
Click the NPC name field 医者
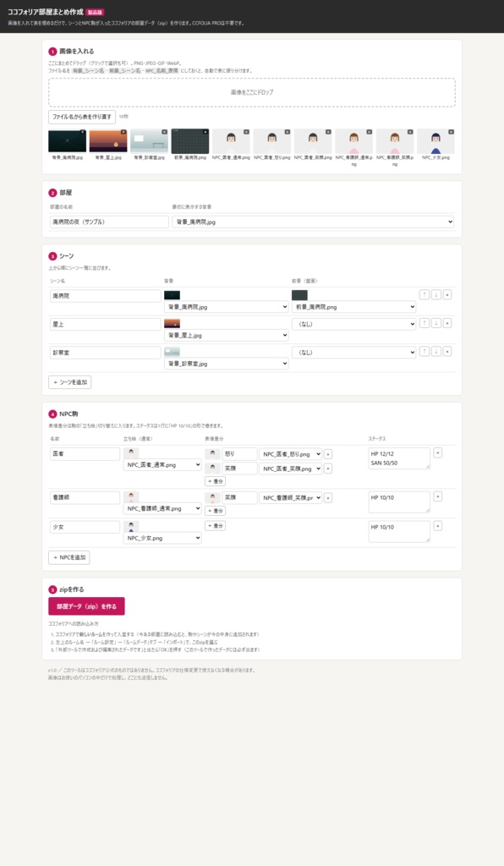(x=85, y=453)
